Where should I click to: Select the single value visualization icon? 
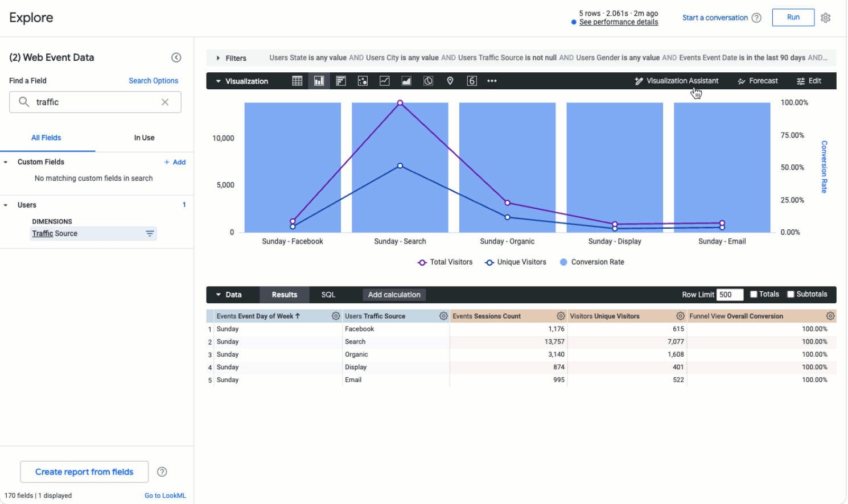(x=472, y=81)
